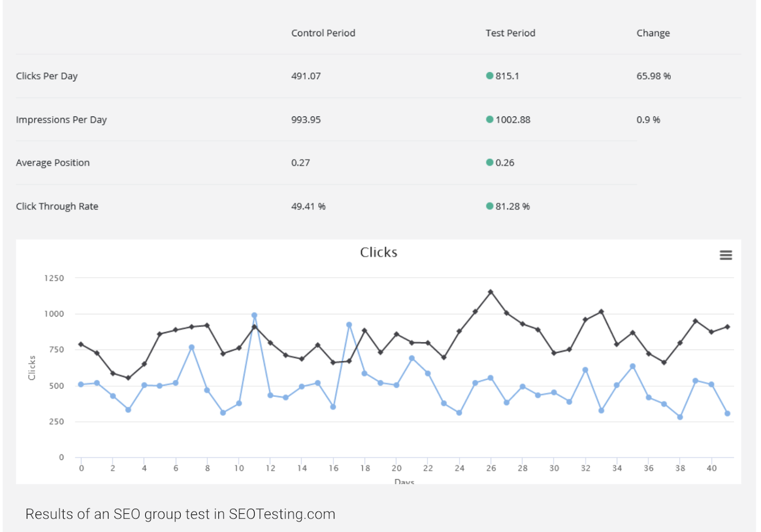Click the 250 y-axis label

click(x=56, y=422)
